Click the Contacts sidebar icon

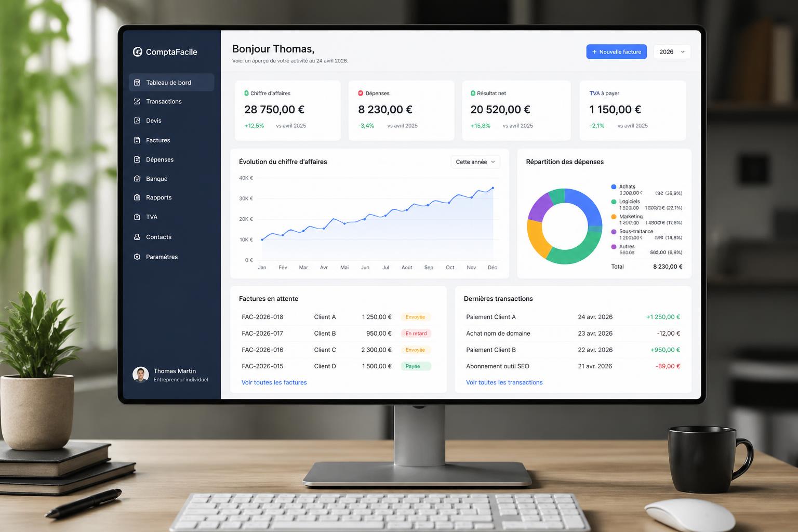coord(137,237)
